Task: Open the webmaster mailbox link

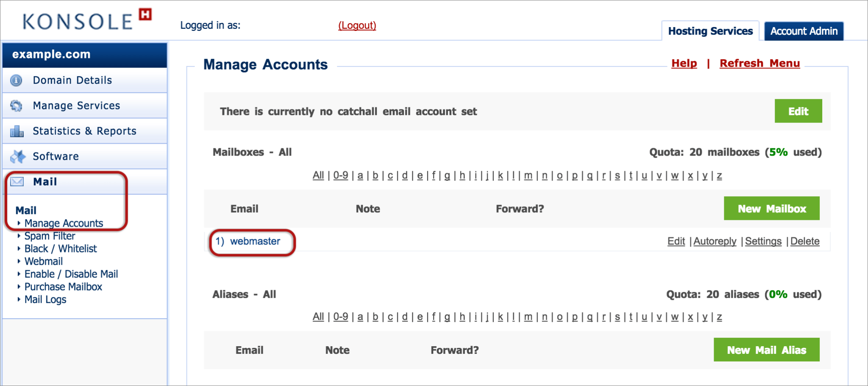Action: click(x=255, y=241)
